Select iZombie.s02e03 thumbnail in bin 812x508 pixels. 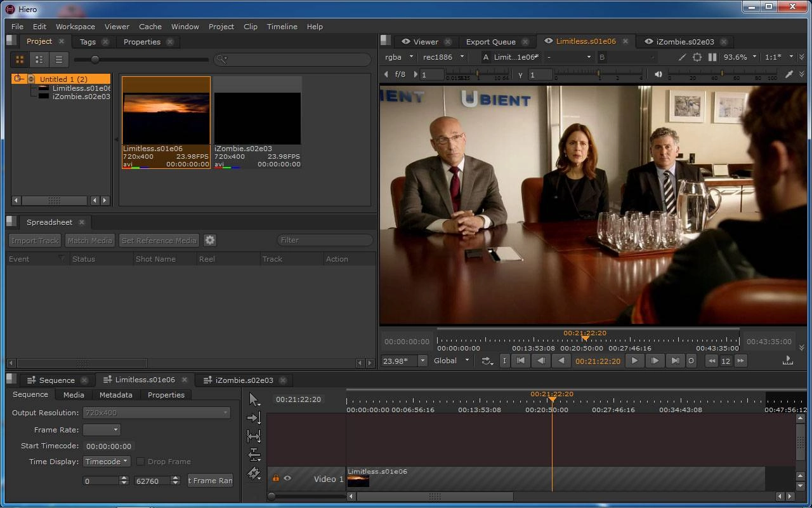point(258,123)
